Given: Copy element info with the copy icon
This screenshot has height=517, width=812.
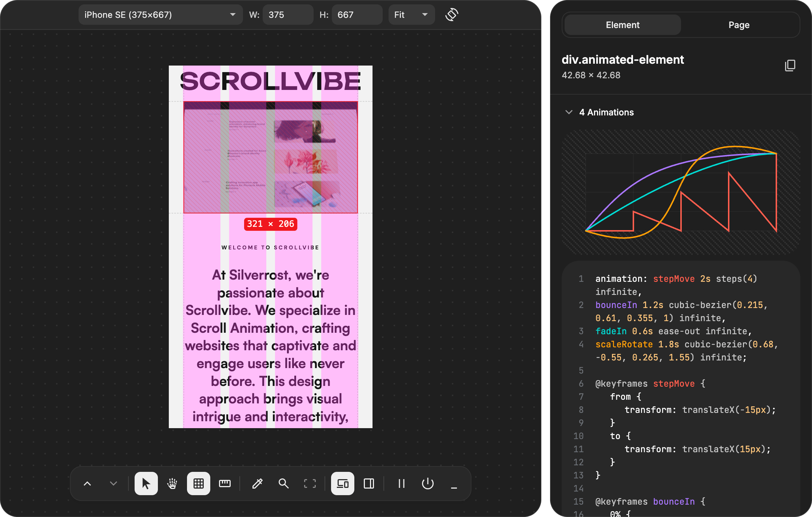Looking at the screenshot, I should point(790,66).
